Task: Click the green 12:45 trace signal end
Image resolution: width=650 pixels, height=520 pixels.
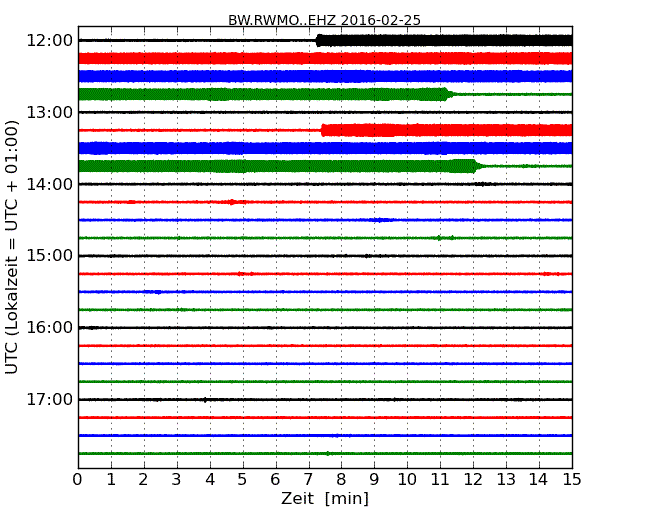Action: click(448, 94)
